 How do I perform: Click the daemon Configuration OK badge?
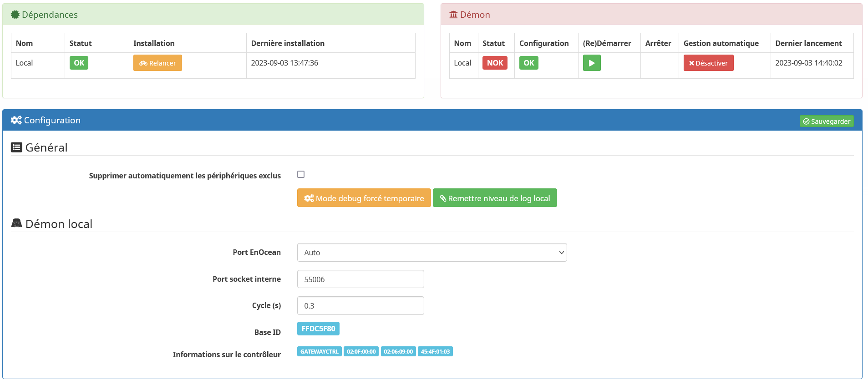[x=528, y=63]
